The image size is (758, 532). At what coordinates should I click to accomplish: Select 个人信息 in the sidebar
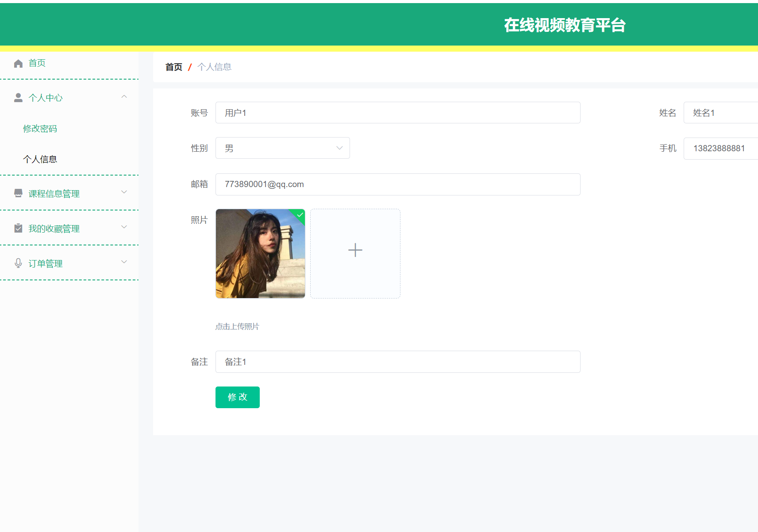pos(40,159)
